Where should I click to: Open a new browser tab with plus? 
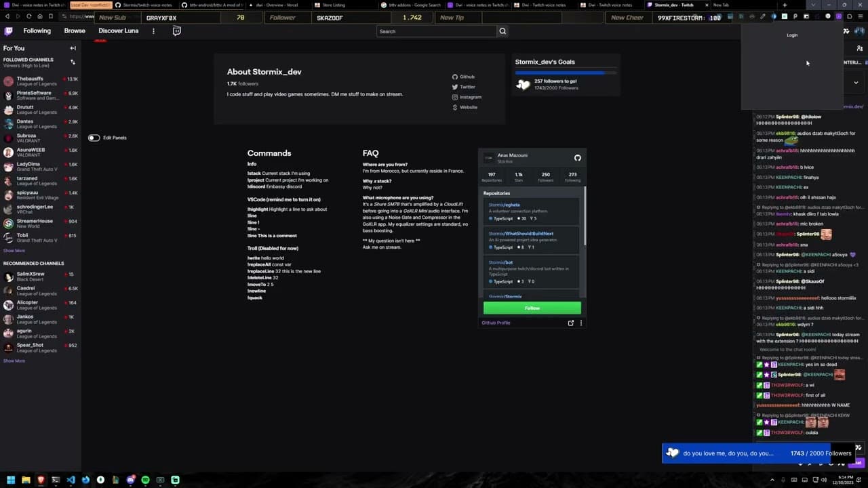click(x=785, y=5)
